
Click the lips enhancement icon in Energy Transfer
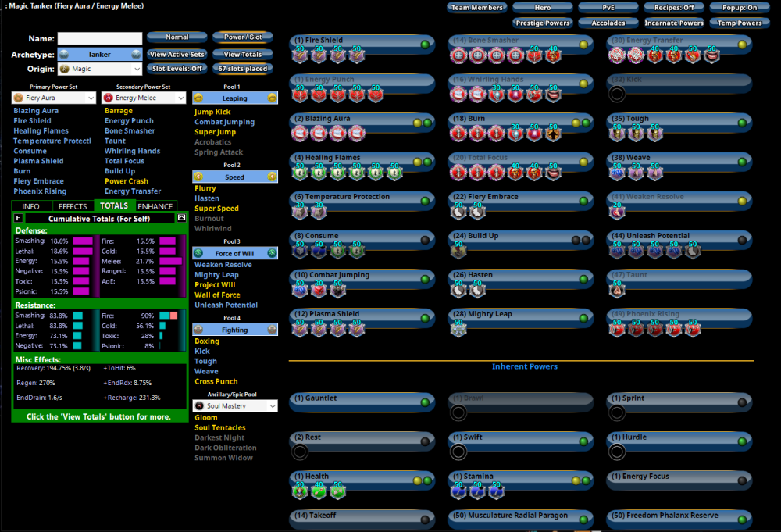(711, 55)
